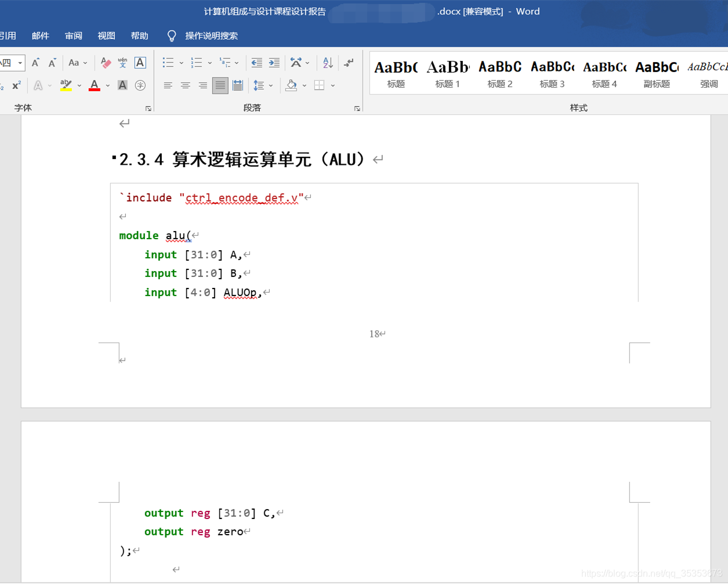Click the ctrl_encode_def.v include string
Viewport: 728px width, 584px height.
click(241, 198)
